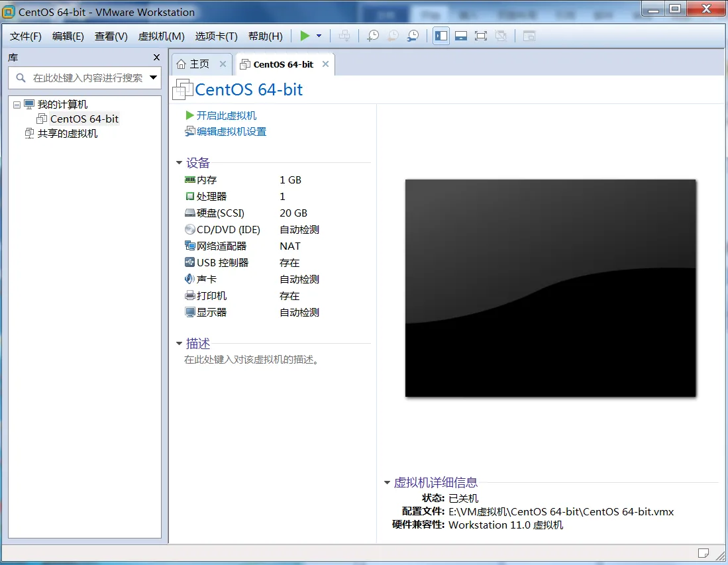
Task: Click the 已关机 status text
Action: tap(463, 498)
